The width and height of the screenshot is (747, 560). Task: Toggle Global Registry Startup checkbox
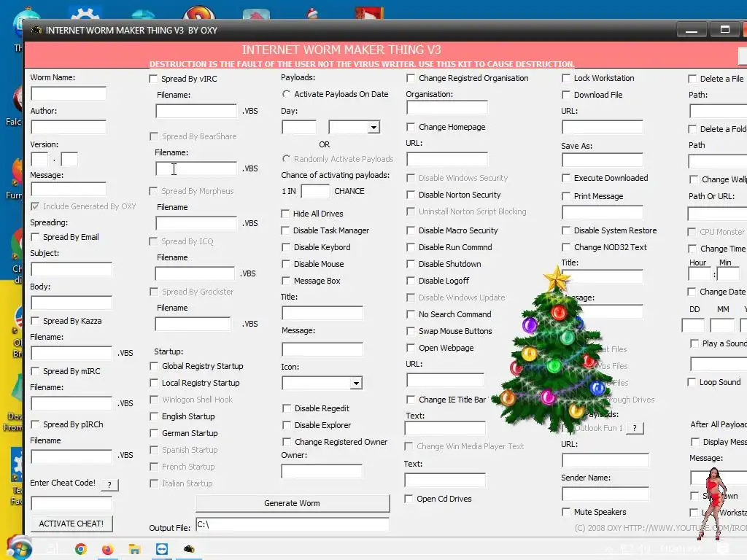[154, 366]
